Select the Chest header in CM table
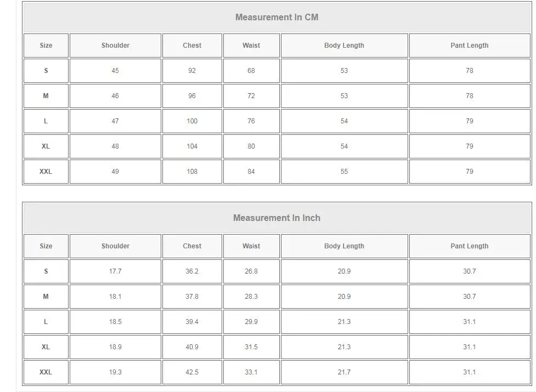The image size is (536, 392). pyautogui.click(x=192, y=46)
